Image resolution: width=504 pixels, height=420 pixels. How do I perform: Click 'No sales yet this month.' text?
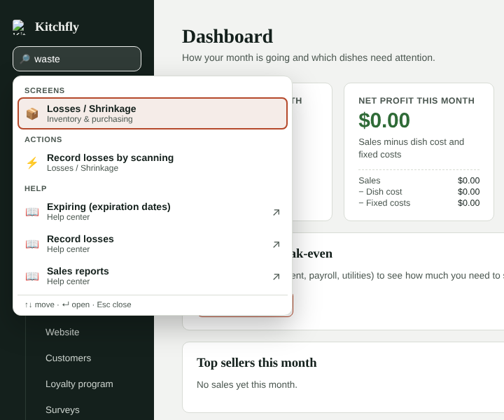pyautogui.click(x=247, y=385)
